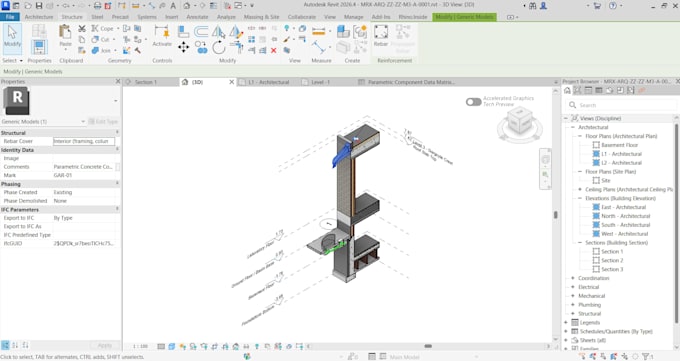The image size is (680, 361).
Task: Click the Apply button in Properties
Action: pos(105,345)
